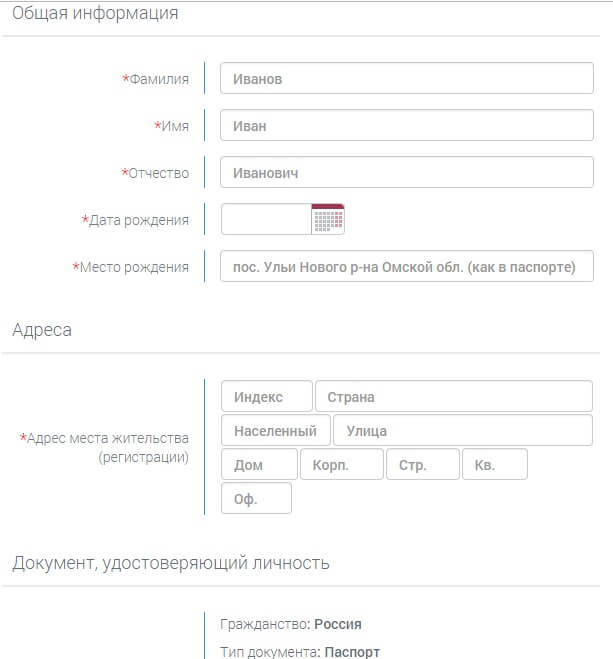
Task: Click the Адреса section heading
Action: tap(42, 330)
